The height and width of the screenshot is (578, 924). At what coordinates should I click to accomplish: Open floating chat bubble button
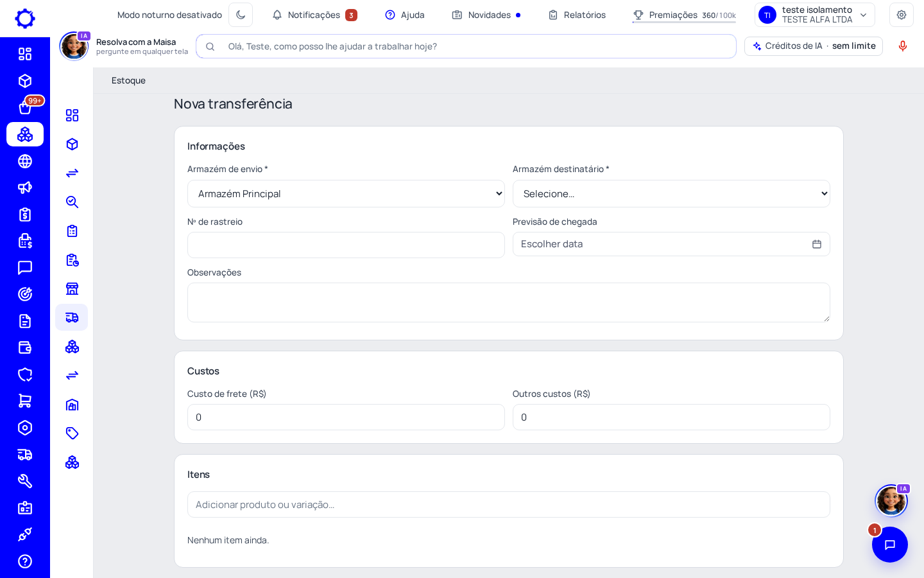(x=890, y=545)
